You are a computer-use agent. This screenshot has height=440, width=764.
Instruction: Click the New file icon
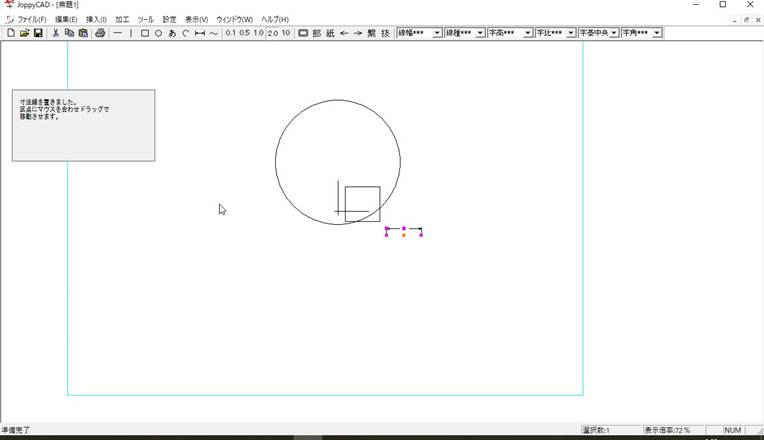[10, 33]
